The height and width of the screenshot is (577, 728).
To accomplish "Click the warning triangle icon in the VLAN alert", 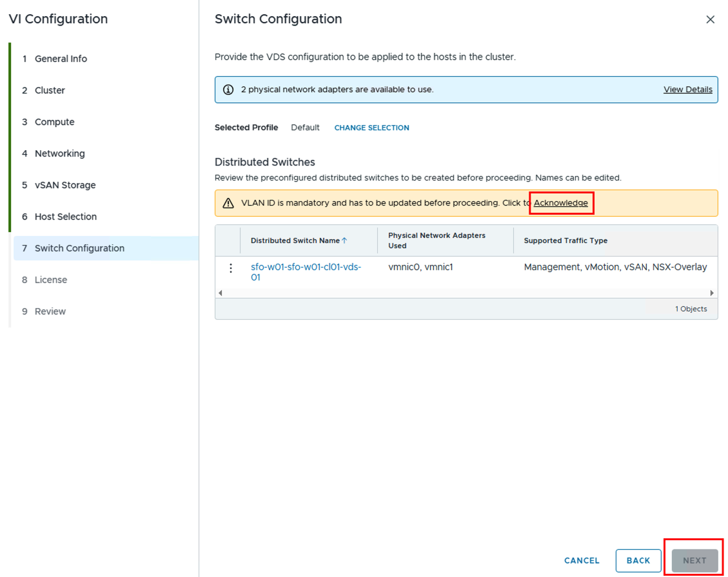I will (228, 203).
